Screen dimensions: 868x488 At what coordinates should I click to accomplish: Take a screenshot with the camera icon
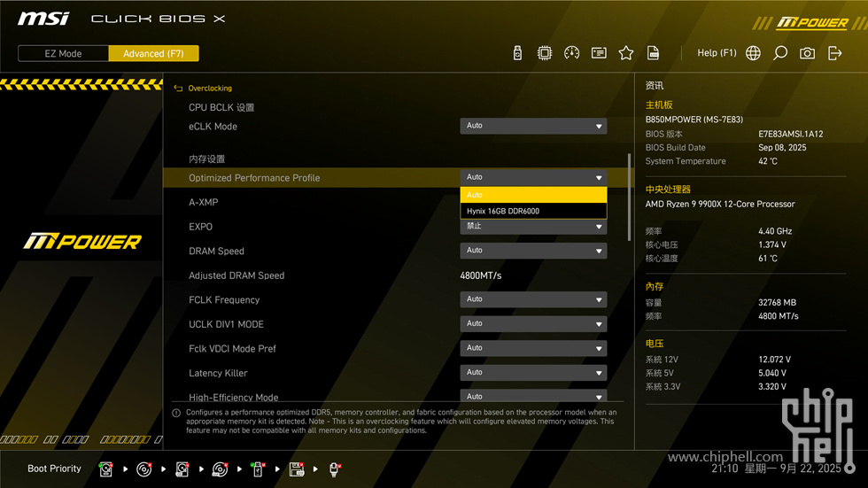pyautogui.click(x=807, y=53)
